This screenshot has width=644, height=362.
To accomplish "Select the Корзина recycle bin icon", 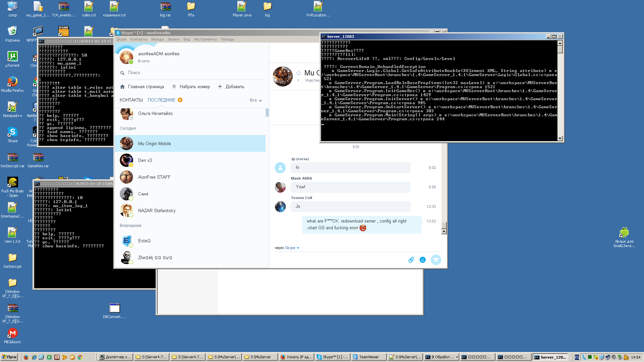I will pos(12,34).
